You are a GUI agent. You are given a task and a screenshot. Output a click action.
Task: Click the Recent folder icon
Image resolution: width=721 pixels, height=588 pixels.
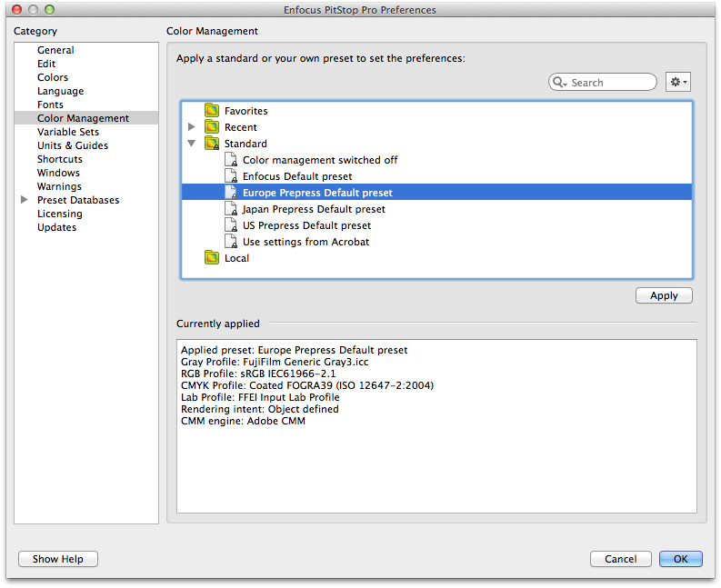tap(212, 127)
